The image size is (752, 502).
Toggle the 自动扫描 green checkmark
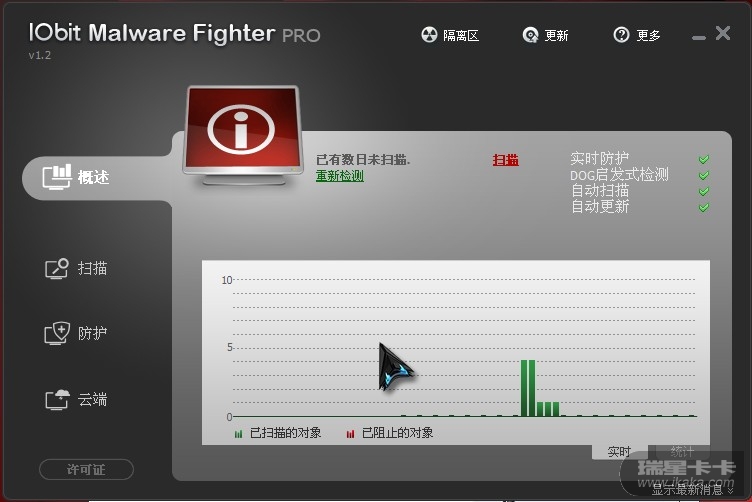[704, 191]
